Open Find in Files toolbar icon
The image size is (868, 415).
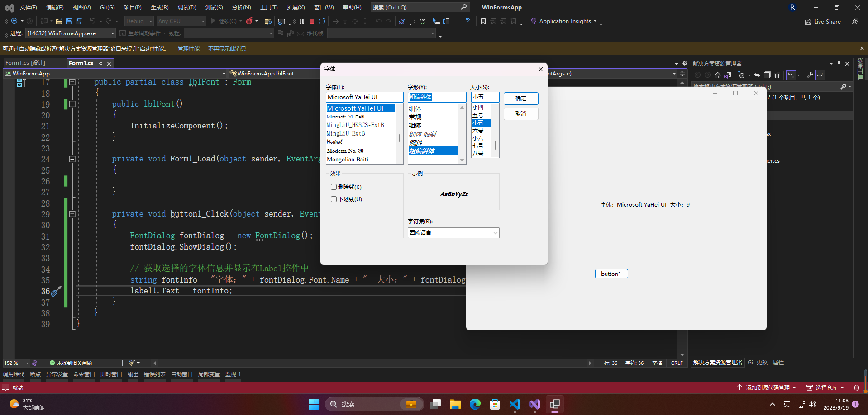pos(268,21)
